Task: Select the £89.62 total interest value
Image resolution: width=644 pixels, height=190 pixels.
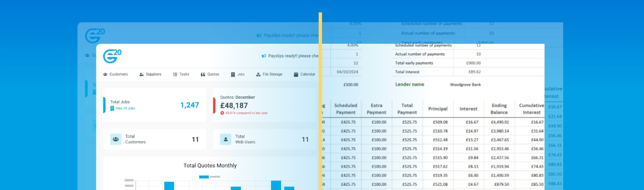Action: (474, 72)
